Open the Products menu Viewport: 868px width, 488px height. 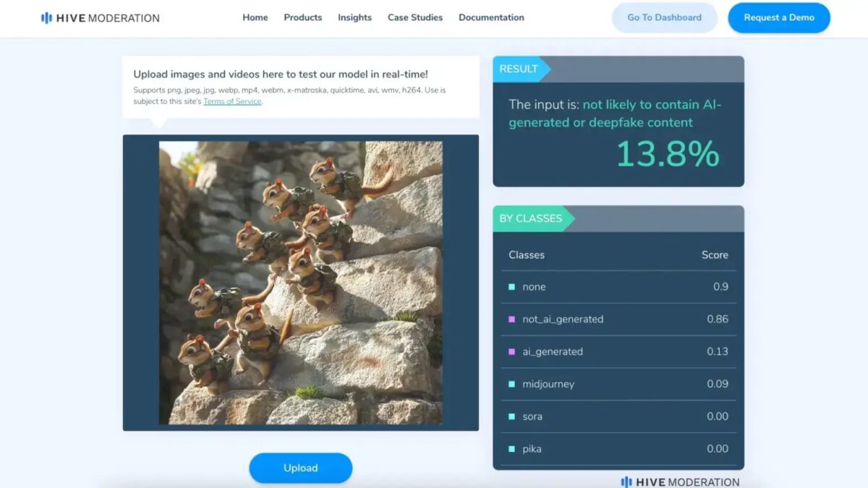point(302,17)
